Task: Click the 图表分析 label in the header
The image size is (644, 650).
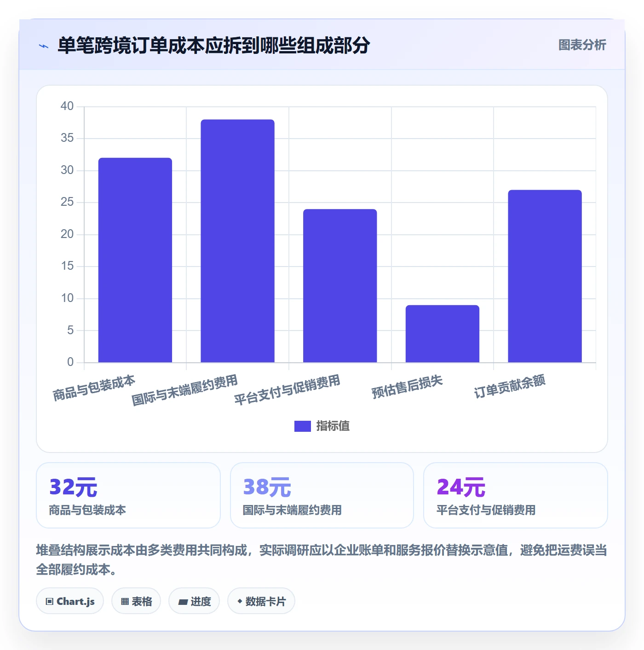Action: (x=582, y=45)
